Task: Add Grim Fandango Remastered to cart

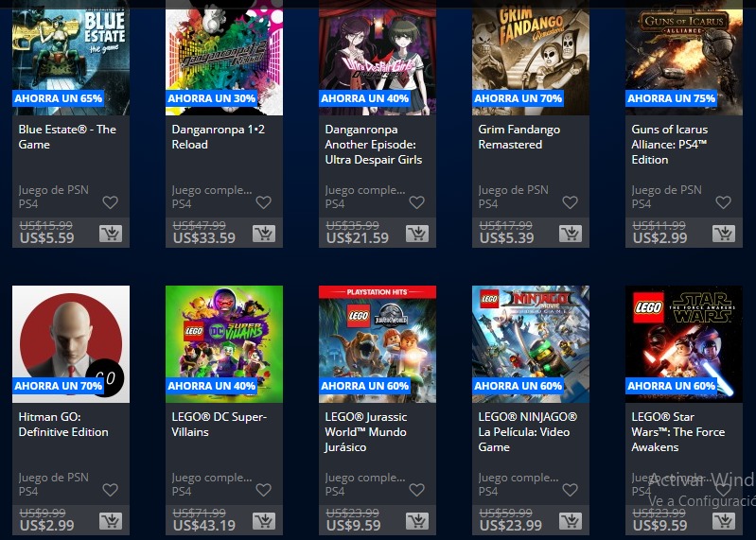Action: coord(571,234)
